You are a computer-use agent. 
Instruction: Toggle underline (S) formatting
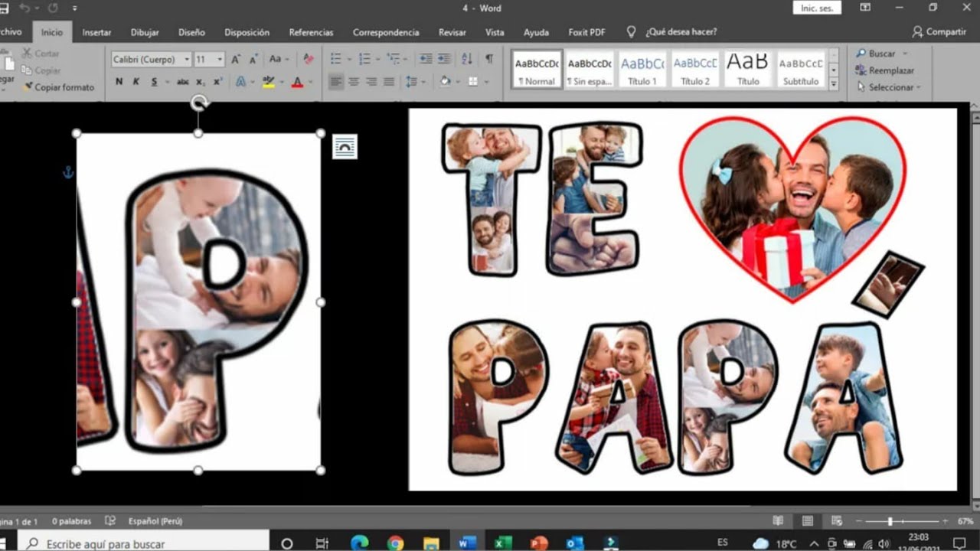pyautogui.click(x=154, y=82)
